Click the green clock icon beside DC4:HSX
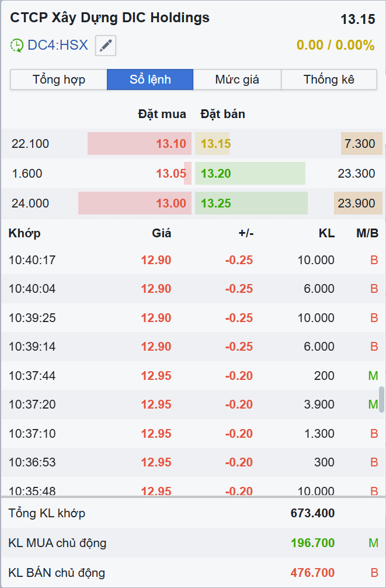The height and width of the screenshot is (588, 386). tap(17, 46)
